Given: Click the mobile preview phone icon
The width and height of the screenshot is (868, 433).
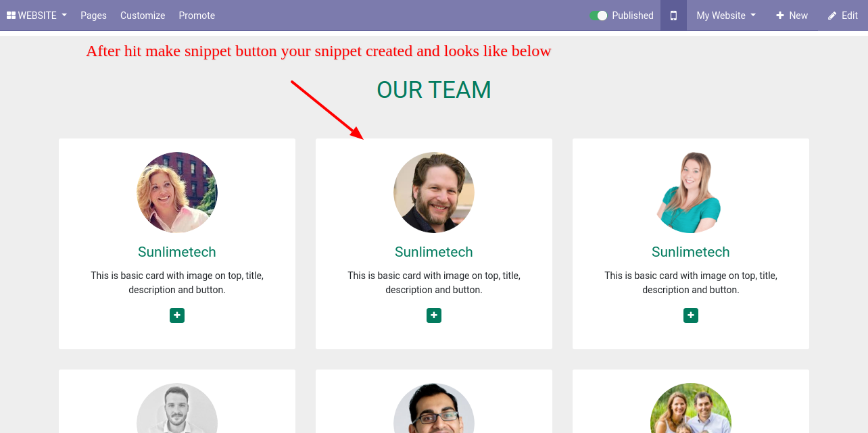Looking at the screenshot, I should click(x=673, y=16).
